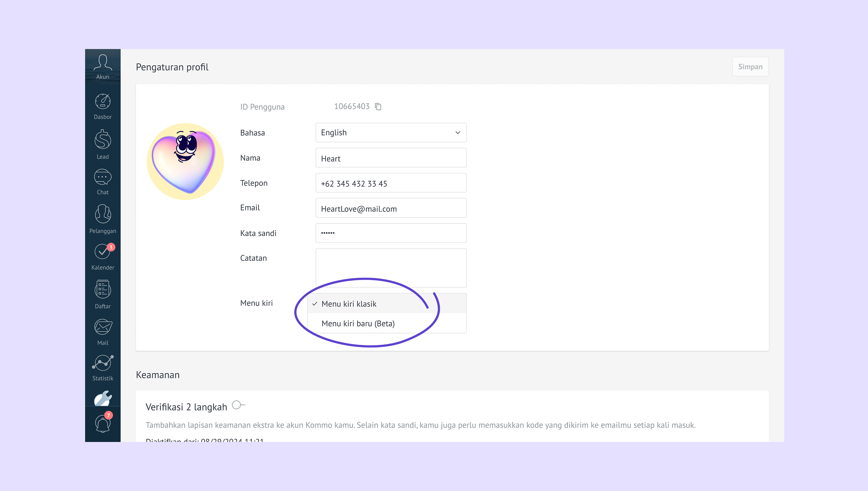Open notifications bell with 7 badge
Screen dimensions: 868x491
pyautogui.click(x=102, y=423)
